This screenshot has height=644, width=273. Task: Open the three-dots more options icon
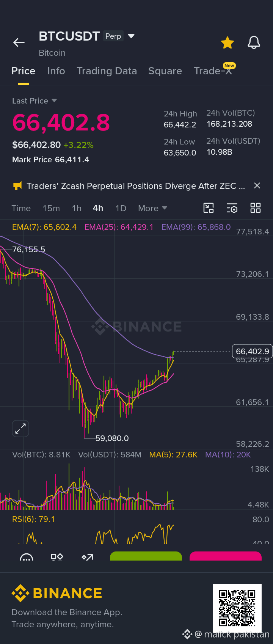[27, 557]
